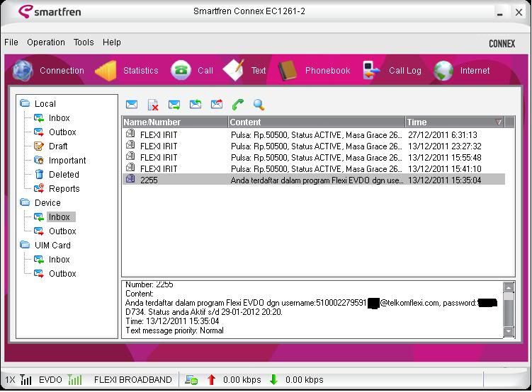The image size is (532, 392).
Task: Open the Phonebook book icon
Action: click(x=288, y=70)
